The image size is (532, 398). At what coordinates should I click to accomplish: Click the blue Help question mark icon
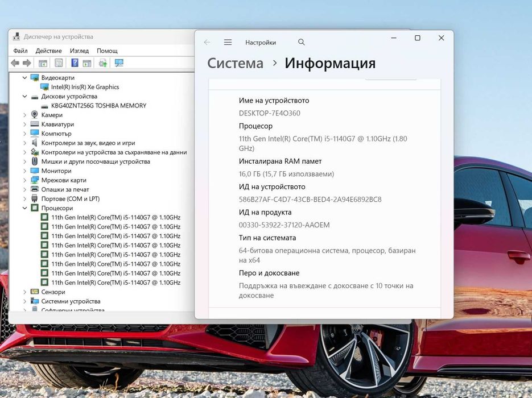pyautogui.click(x=75, y=63)
